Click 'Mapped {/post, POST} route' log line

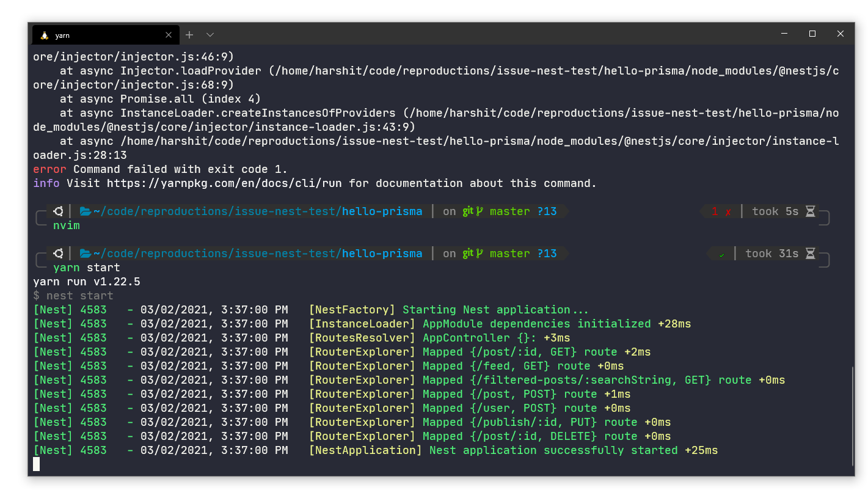(510, 394)
